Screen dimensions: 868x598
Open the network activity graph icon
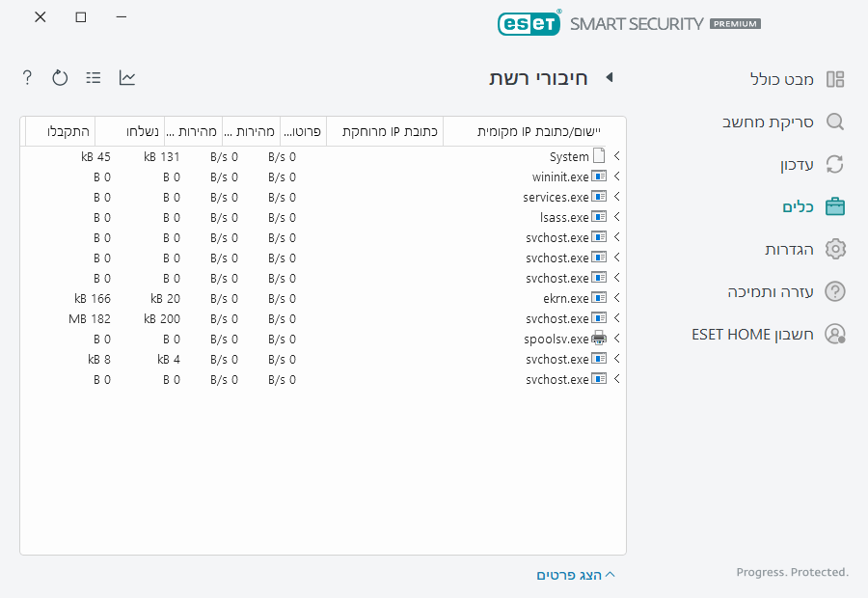[x=127, y=77]
